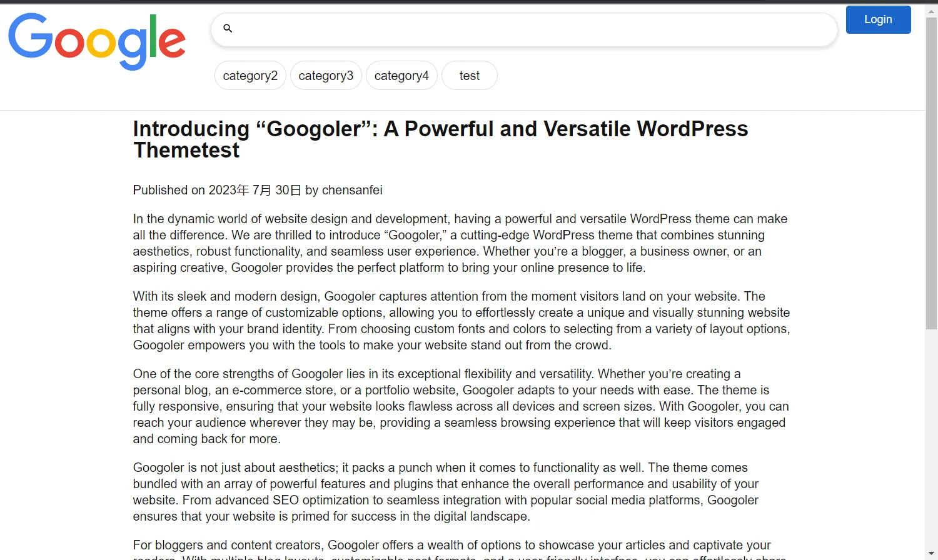The width and height of the screenshot is (938, 560).
Task: Click the paragraph starting "In the dynamic world"
Action: (460, 243)
